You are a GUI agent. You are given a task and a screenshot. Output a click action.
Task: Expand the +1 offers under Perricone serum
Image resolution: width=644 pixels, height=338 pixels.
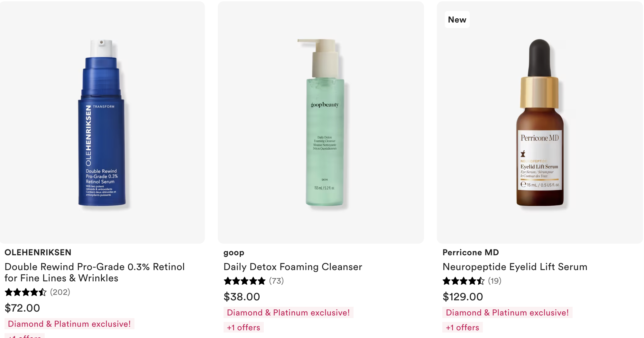(463, 327)
